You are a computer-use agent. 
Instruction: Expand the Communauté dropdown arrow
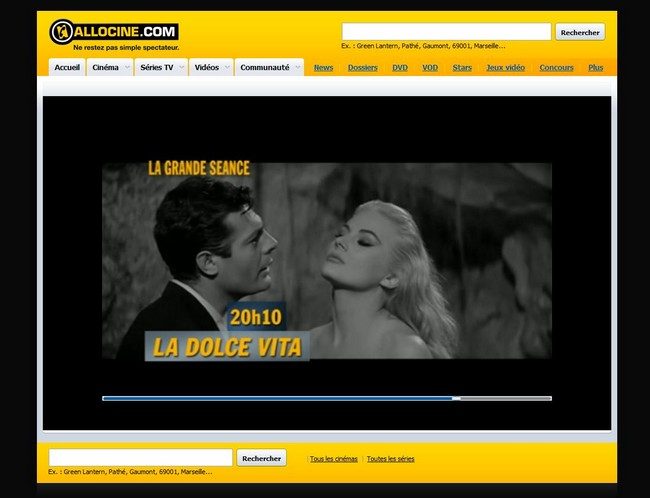[297, 67]
